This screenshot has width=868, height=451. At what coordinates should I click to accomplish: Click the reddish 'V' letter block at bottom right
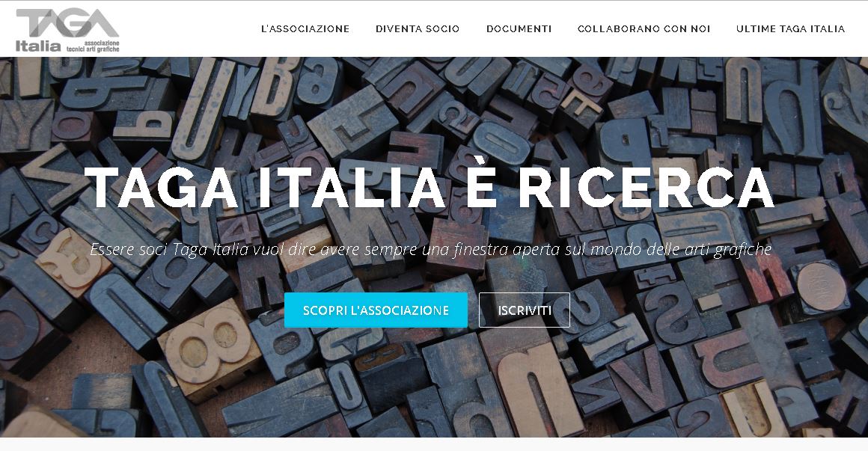point(644,384)
